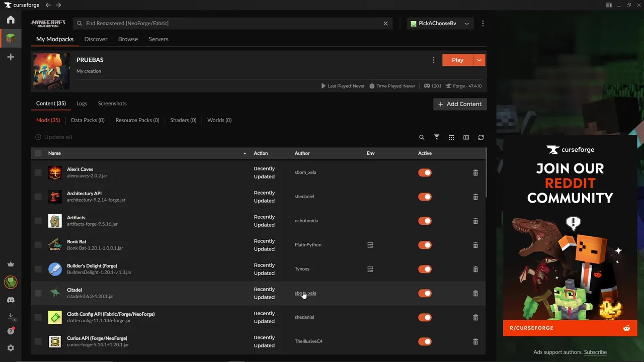Toggle Alex's Caves active switch
The width and height of the screenshot is (644, 362).
pos(425,172)
